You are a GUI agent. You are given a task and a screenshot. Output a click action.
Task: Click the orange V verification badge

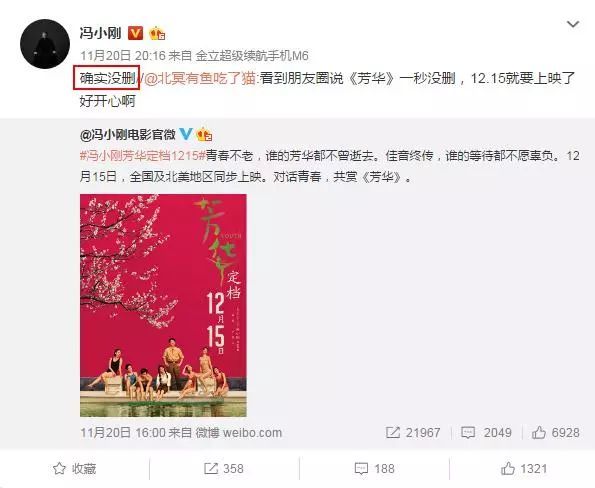pyautogui.click(x=135, y=33)
